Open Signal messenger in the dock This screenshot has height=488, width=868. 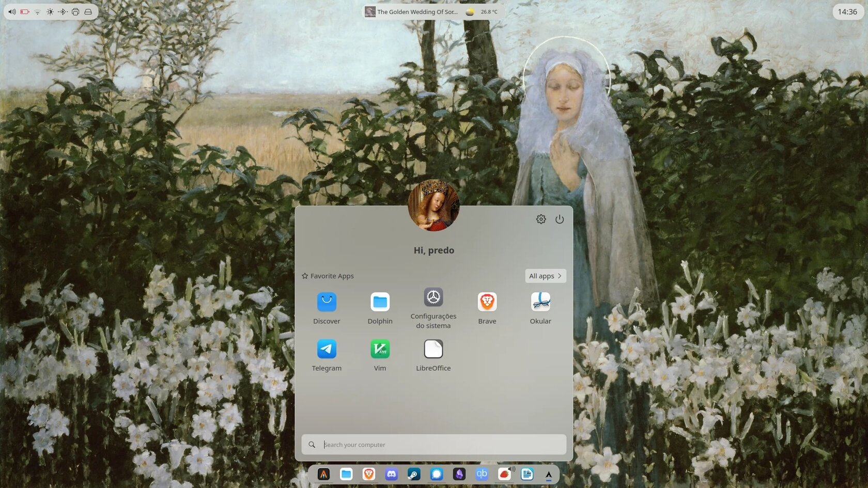(437, 474)
